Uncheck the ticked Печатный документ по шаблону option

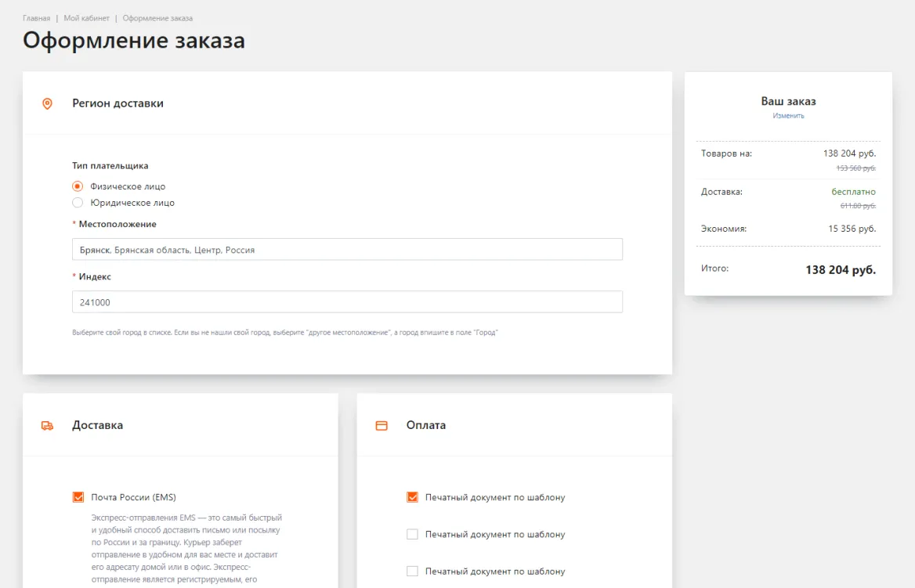(412, 497)
